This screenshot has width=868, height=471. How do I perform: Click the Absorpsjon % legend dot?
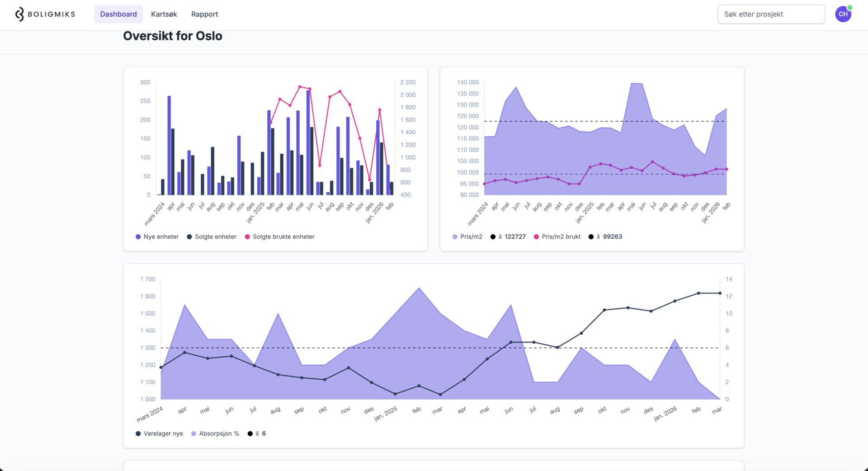[193, 433]
